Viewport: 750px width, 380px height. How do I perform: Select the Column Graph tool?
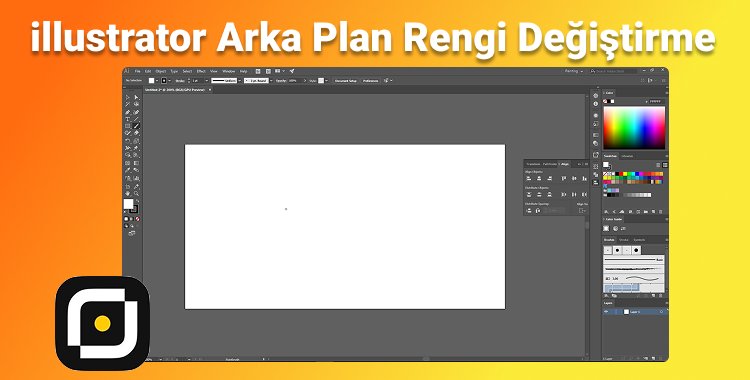click(136, 178)
